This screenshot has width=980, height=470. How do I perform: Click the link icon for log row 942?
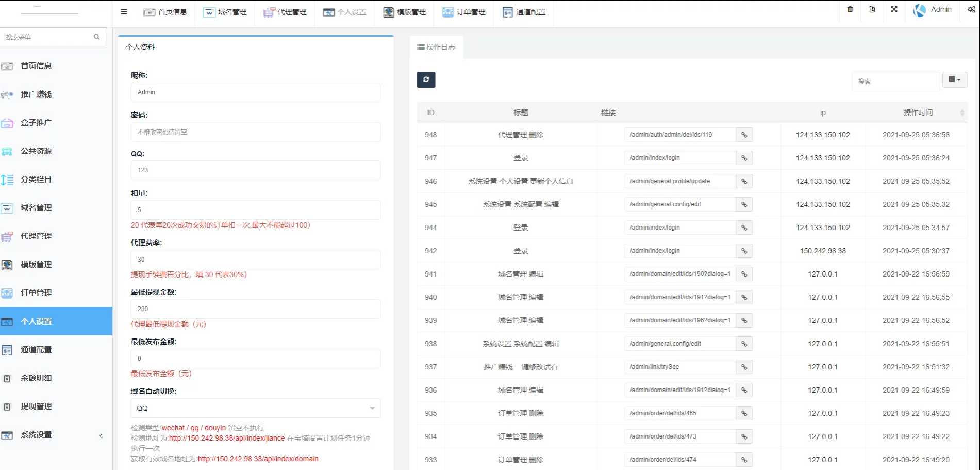pos(744,251)
